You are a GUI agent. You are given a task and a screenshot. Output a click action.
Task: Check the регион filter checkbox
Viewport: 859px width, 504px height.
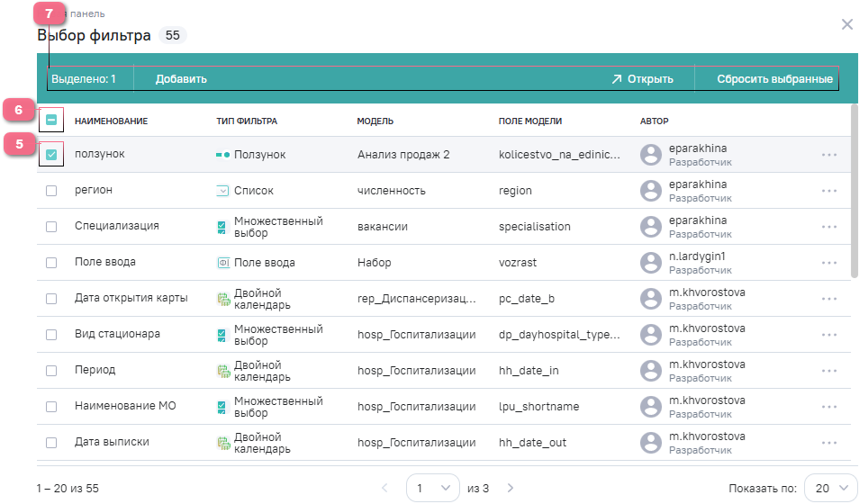[x=51, y=191]
